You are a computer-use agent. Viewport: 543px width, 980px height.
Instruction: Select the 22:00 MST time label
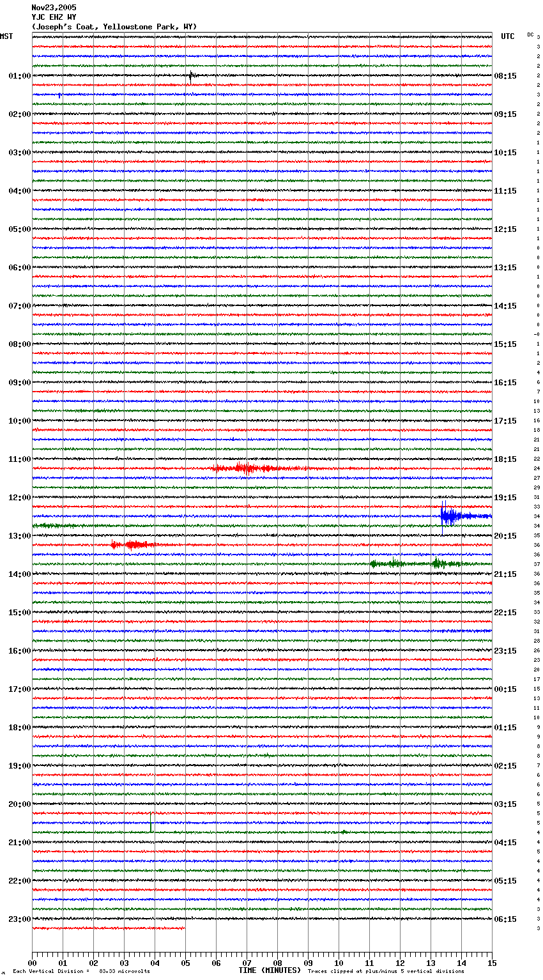(x=20, y=881)
